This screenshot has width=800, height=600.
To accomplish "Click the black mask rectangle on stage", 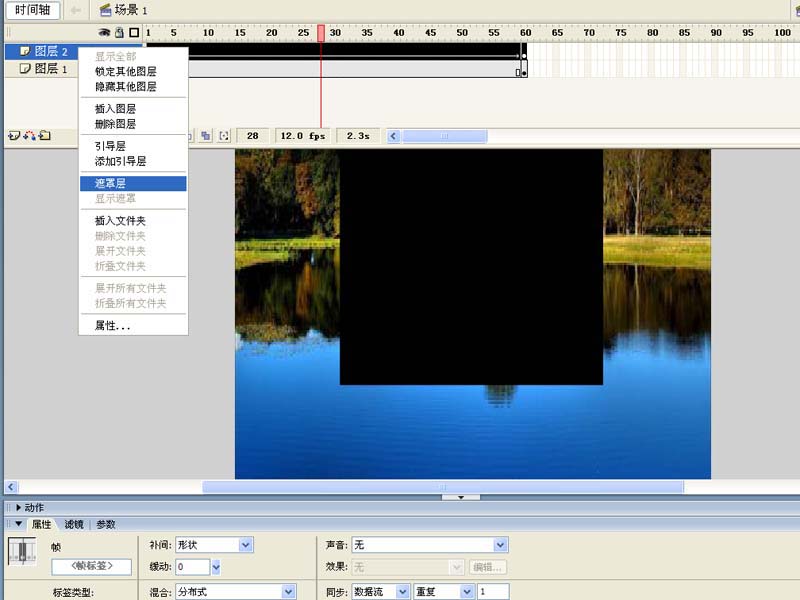I will click(471, 267).
